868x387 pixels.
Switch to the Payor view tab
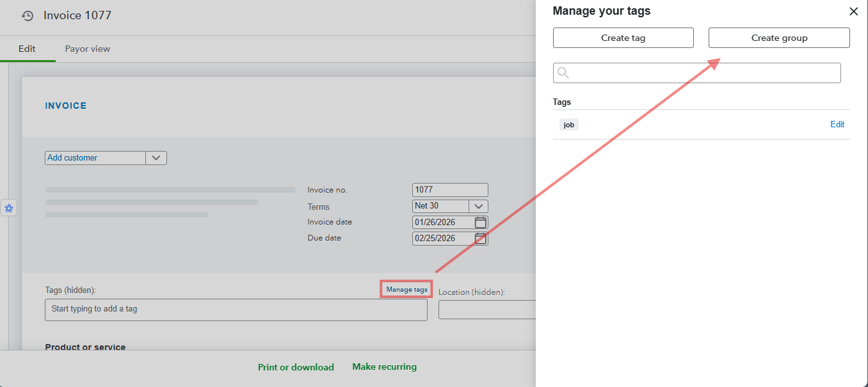[x=88, y=49]
